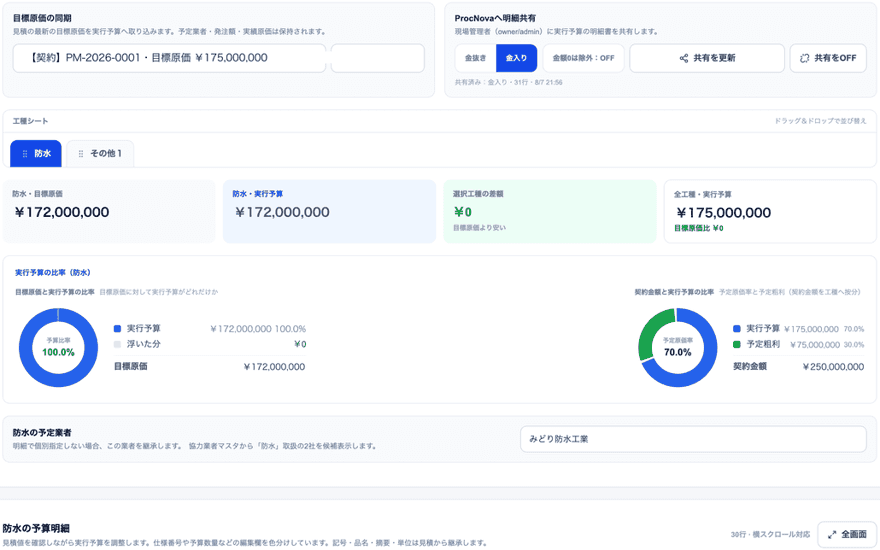
Task: Turn off sharing with 共有をOFF
Action: (x=828, y=58)
